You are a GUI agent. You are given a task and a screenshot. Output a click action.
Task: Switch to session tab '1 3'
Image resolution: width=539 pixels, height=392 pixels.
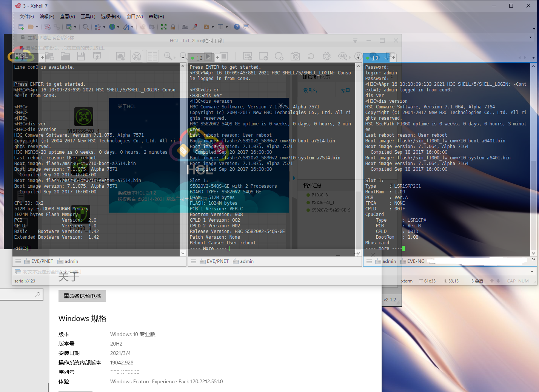point(375,58)
